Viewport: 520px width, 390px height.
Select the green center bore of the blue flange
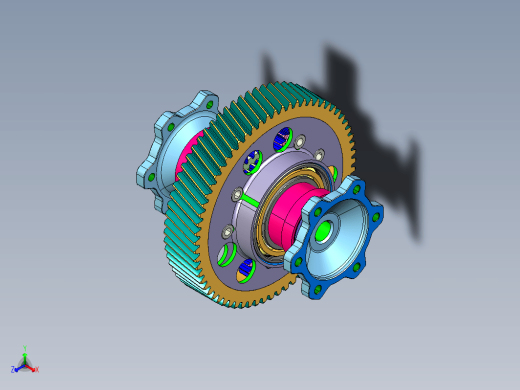click(x=323, y=231)
